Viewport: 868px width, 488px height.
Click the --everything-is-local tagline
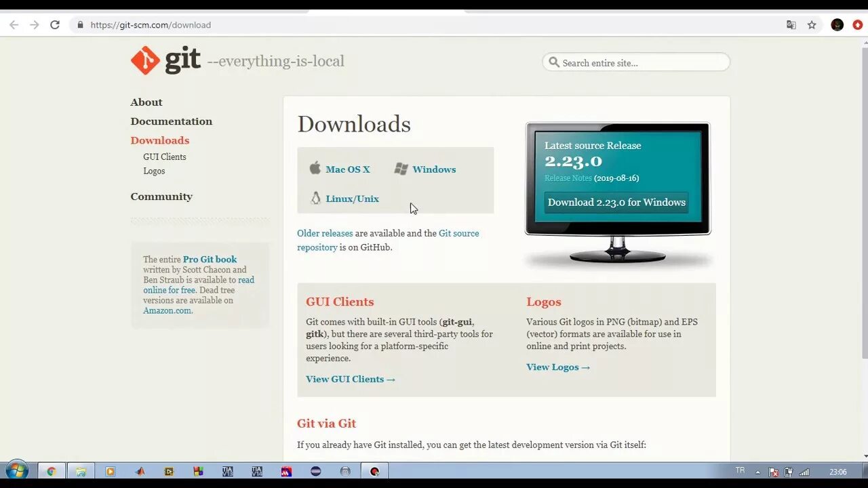click(x=275, y=61)
